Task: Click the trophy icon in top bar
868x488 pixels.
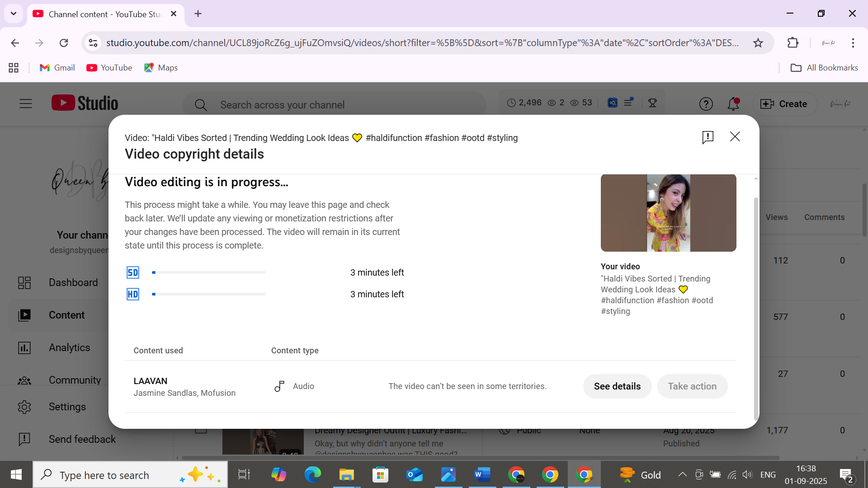Action: coord(652,103)
